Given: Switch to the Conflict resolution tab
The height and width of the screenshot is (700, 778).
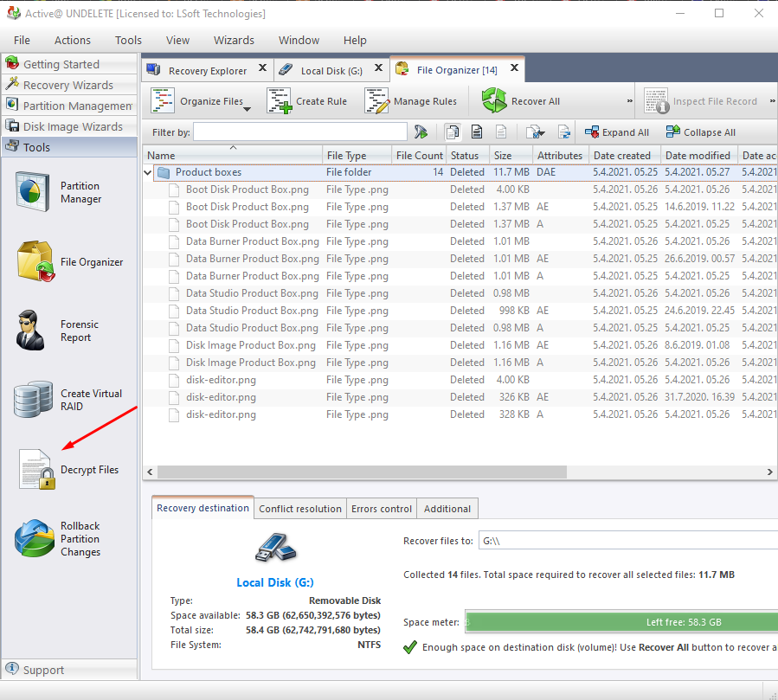Looking at the screenshot, I should coord(299,509).
